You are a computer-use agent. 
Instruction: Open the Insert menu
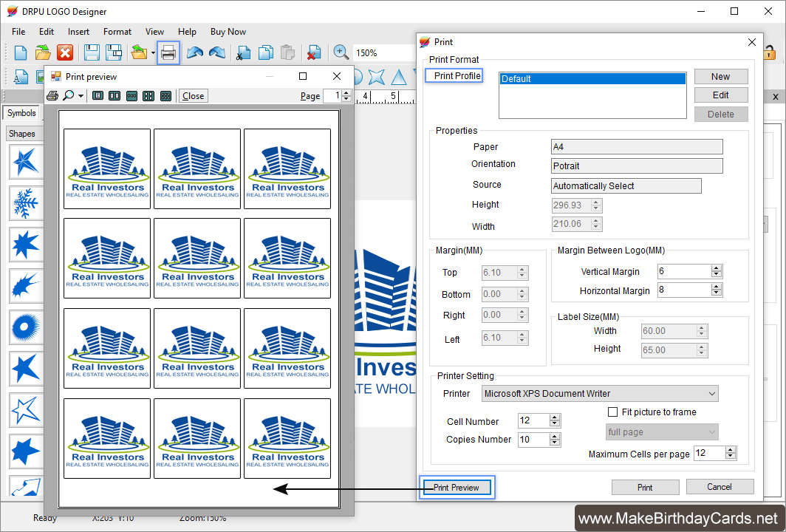click(79, 32)
